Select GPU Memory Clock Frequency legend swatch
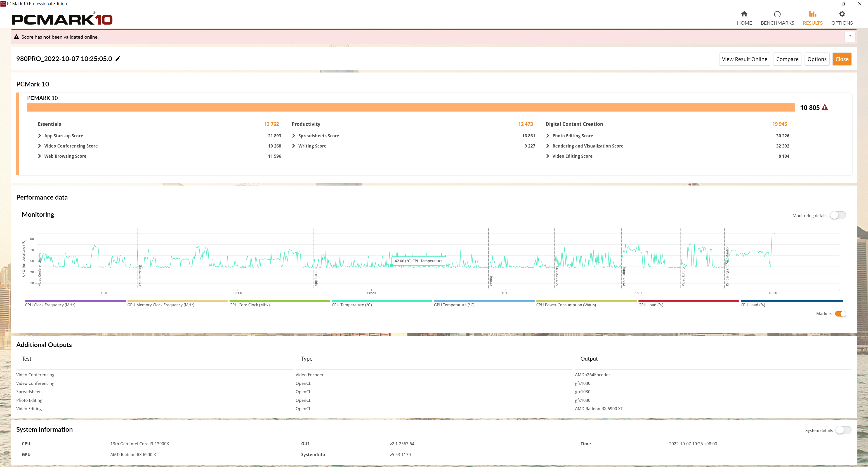 coord(178,300)
